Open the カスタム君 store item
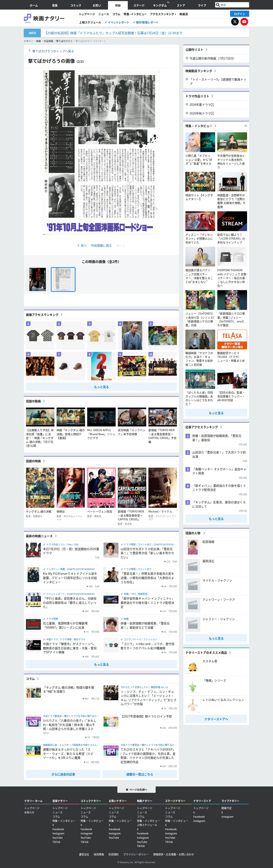The image size is (273, 868). coord(216,666)
